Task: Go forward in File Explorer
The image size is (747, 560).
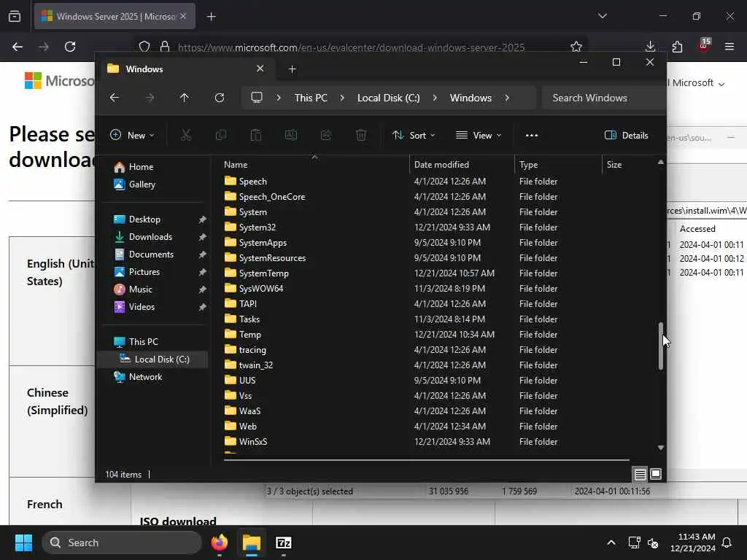Action: (150, 98)
